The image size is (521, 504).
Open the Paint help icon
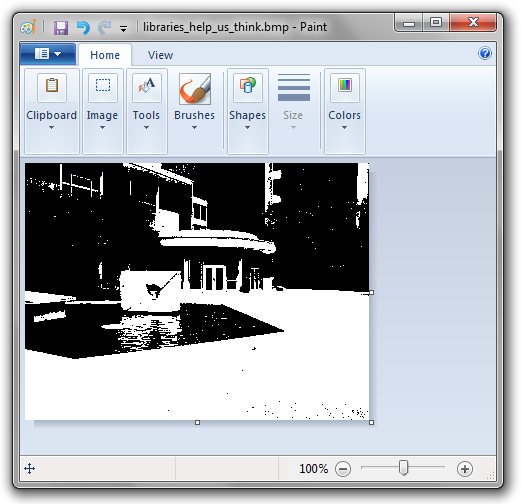485,53
